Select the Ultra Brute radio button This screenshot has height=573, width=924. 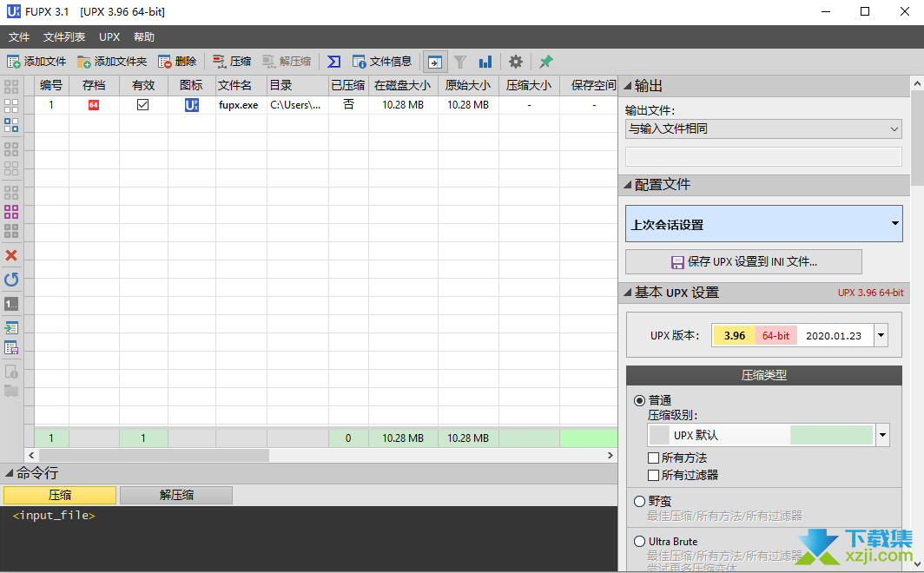coord(639,541)
